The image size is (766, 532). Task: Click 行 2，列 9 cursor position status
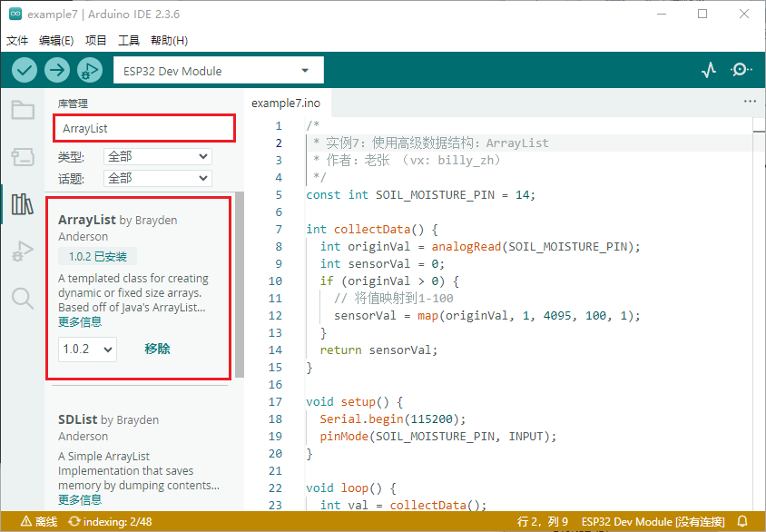[x=543, y=521]
